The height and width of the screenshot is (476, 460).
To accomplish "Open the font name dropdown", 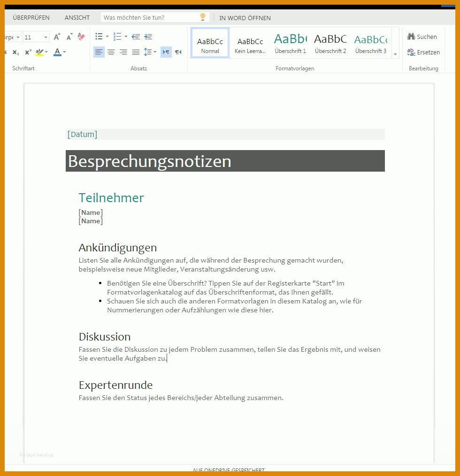I will [x=18, y=38].
